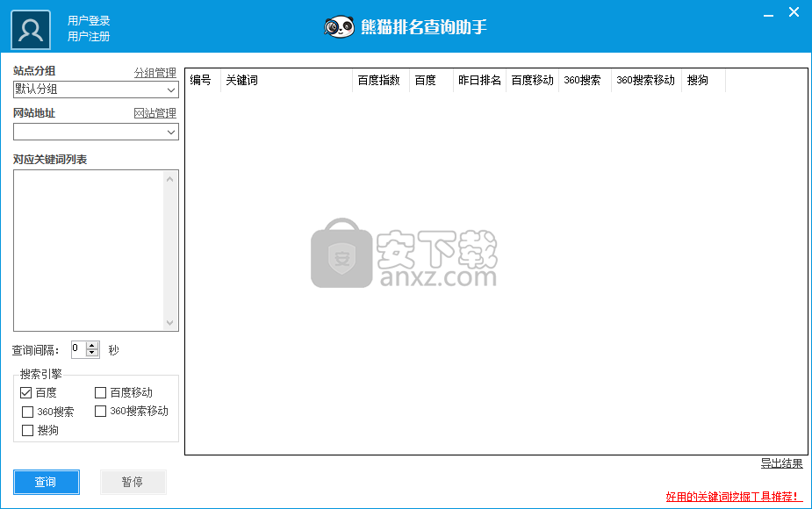Viewport: 812px width, 509px height.
Task: Click the user avatar icon
Action: pos(31,30)
